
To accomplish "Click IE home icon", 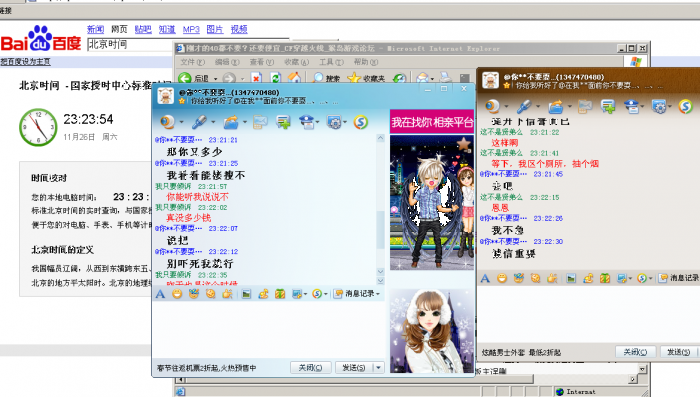I will (294, 78).
